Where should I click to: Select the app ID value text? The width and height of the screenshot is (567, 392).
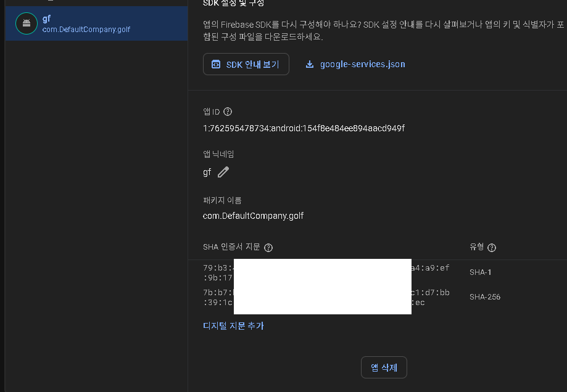[304, 128]
